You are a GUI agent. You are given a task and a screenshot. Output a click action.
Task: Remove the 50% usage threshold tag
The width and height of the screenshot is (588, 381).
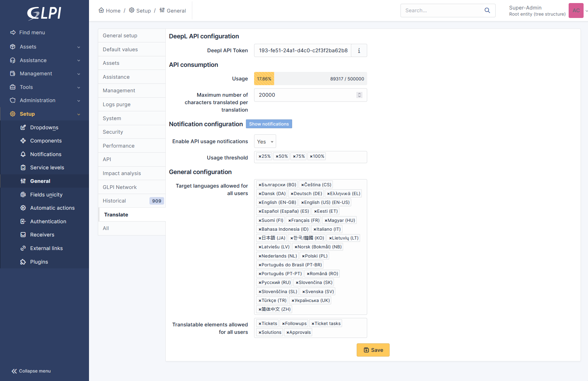(277, 156)
